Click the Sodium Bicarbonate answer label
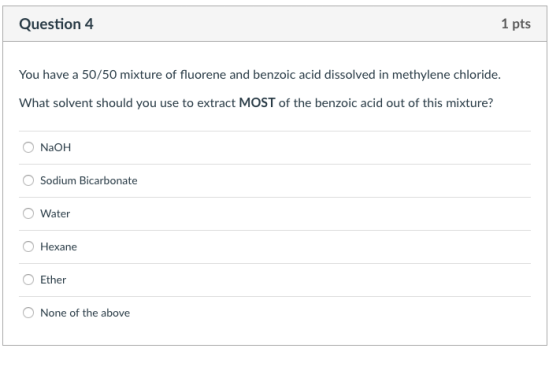This screenshot has height=378, width=560. click(x=89, y=180)
